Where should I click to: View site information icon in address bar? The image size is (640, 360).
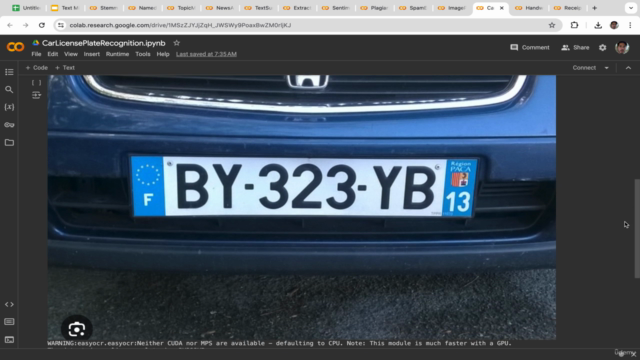(x=61, y=25)
